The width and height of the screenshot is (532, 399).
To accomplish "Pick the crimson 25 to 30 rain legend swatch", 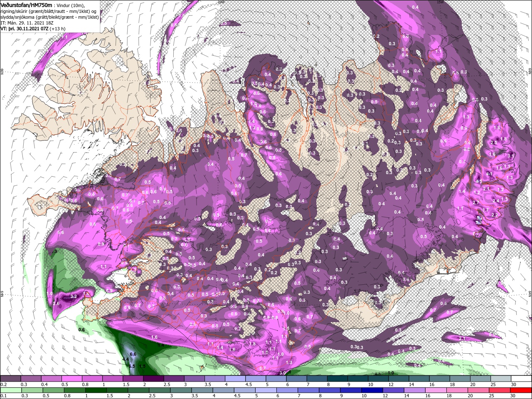I will coord(500,390).
